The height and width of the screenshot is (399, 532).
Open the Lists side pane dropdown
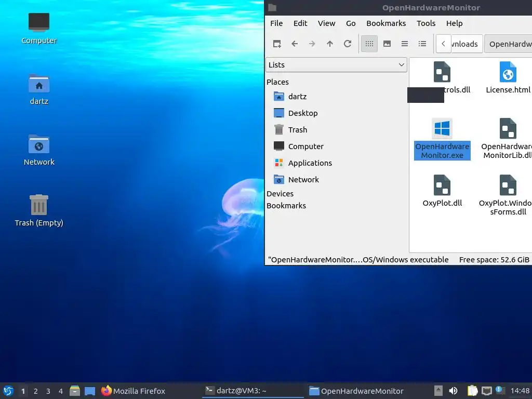[x=336, y=65]
